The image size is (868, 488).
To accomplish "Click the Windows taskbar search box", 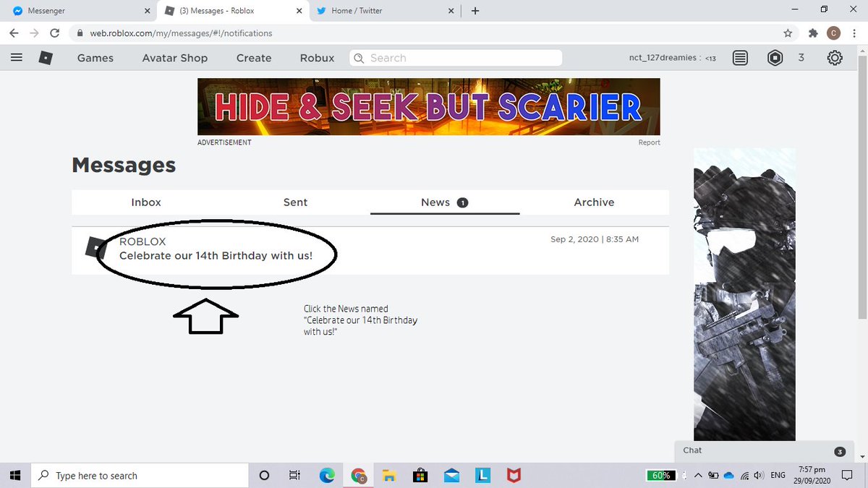I will [x=140, y=475].
